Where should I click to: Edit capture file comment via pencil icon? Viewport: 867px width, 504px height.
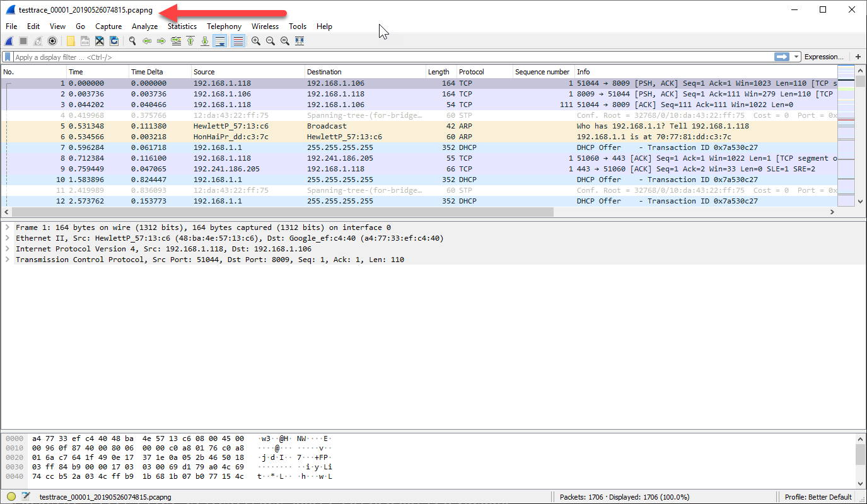tap(26, 497)
